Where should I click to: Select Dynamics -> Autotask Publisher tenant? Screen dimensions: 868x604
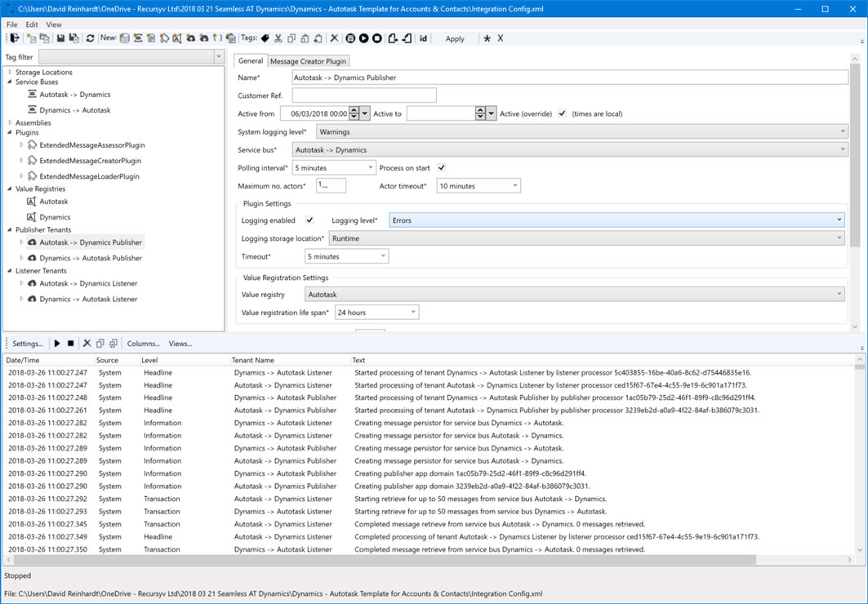click(91, 258)
